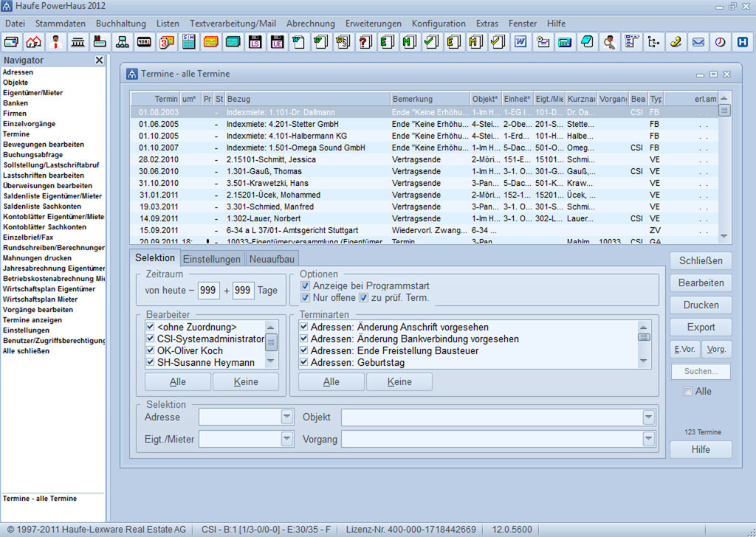Image resolution: width=756 pixels, height=537 pixels.
Task: Open the Vorgang dropdown
Action: 648,439
